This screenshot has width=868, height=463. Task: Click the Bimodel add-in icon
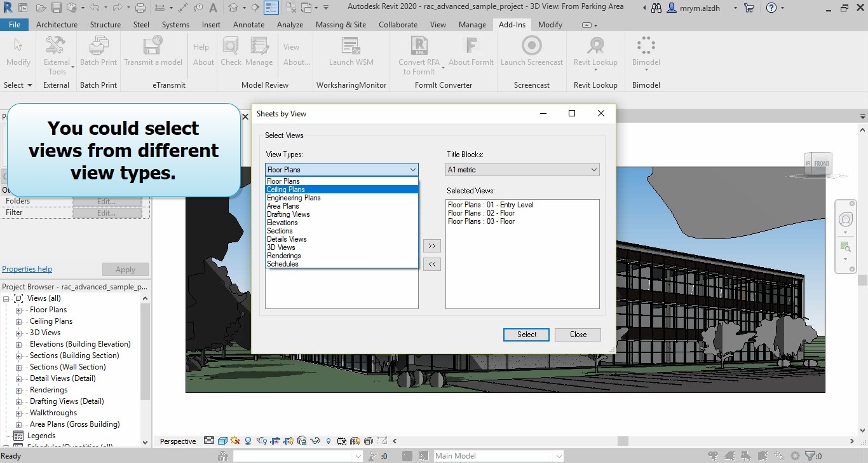tap(646, 46)
